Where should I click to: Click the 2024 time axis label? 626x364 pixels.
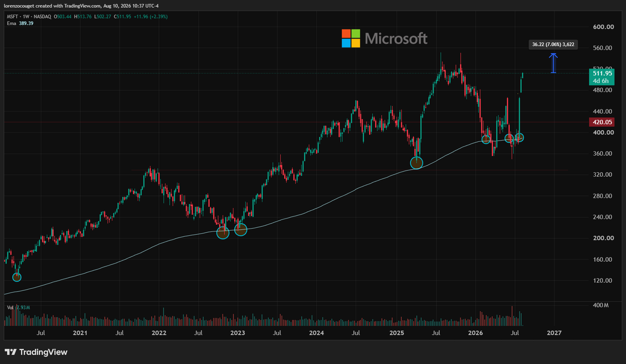pyautogui.click(x=316, y=333)
